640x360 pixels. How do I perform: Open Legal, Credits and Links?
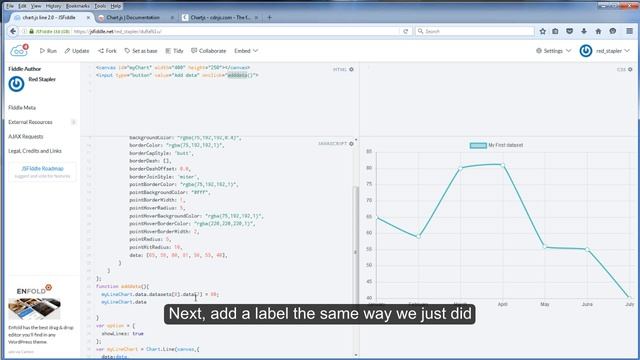(x=35, y=151)
